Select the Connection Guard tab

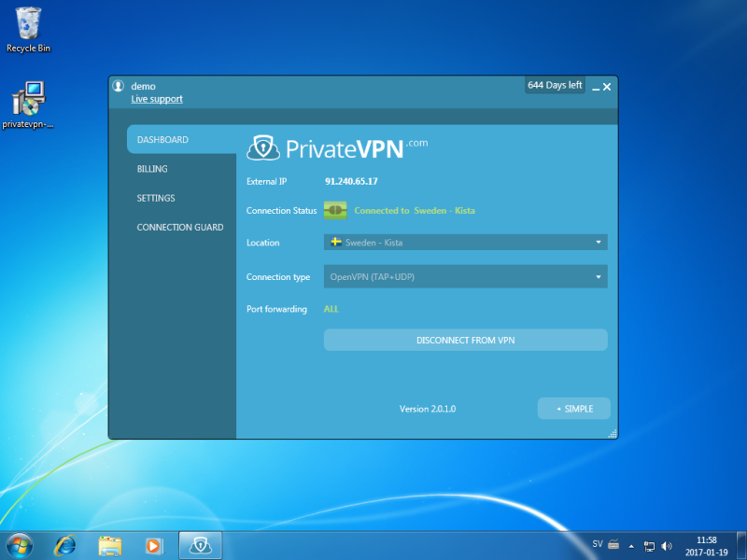[179, 228]
